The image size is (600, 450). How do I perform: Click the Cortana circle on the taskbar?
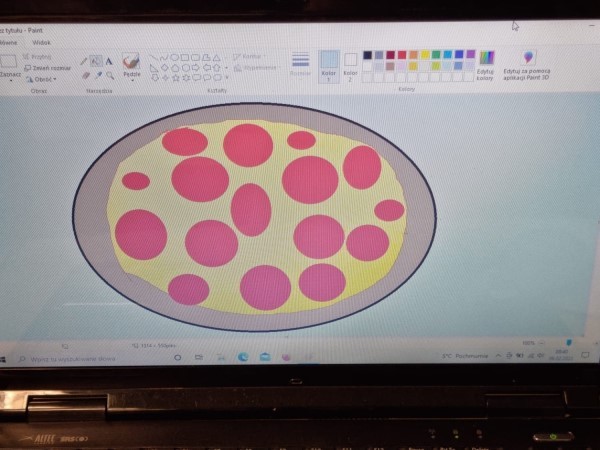(178, 358)
